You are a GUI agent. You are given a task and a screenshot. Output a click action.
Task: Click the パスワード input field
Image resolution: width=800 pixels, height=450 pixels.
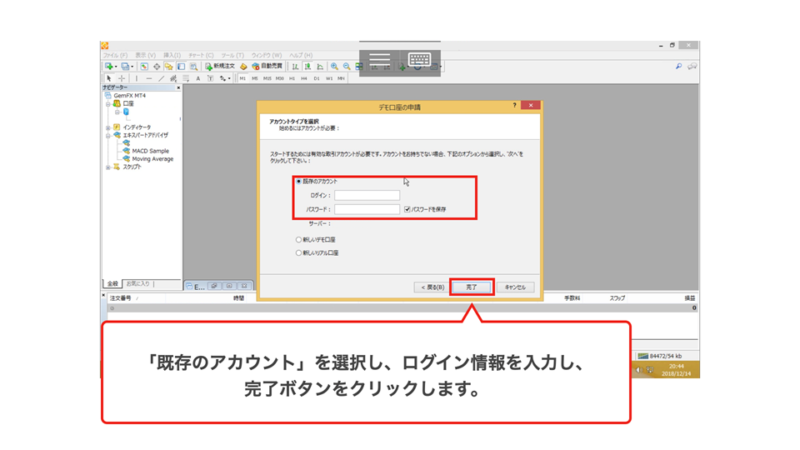(x=367, y=209)
